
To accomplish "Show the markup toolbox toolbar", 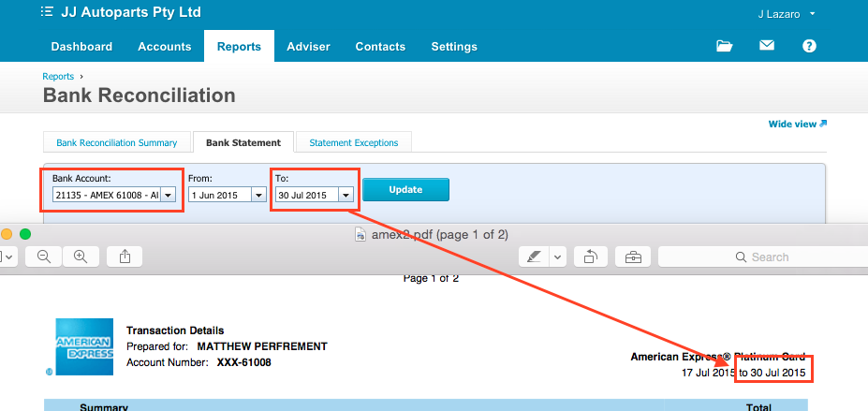I will [x=634, y=257].
